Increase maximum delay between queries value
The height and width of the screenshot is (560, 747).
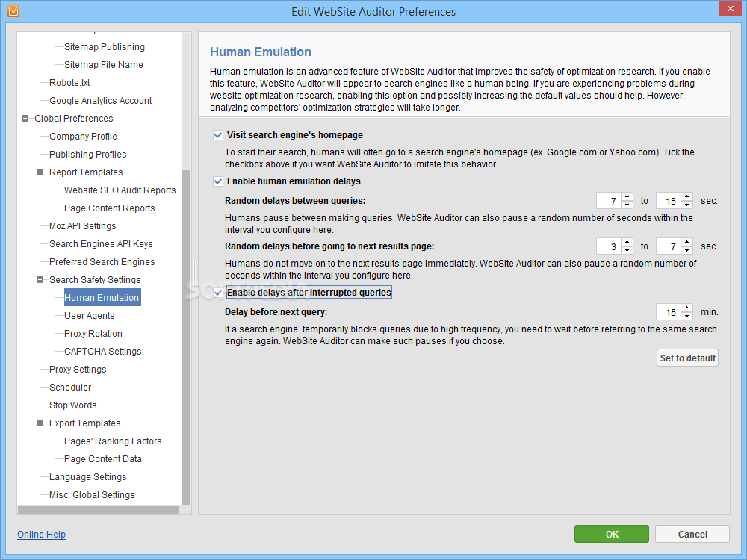pyautogui.click(x=687, y=196)
